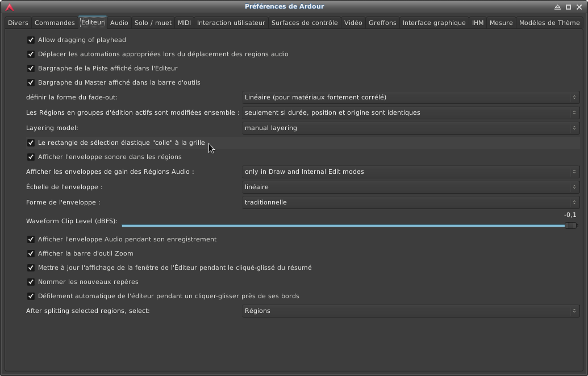The image size is (588, 376).
Task: Maximize the Préférences de Ardour window
Action: tap(569, 7)
